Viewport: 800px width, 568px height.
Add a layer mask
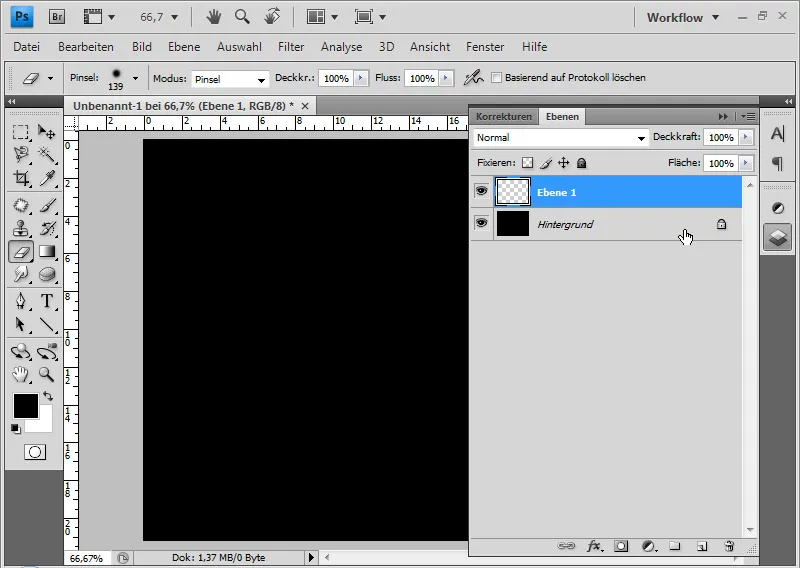click(621, 546)
